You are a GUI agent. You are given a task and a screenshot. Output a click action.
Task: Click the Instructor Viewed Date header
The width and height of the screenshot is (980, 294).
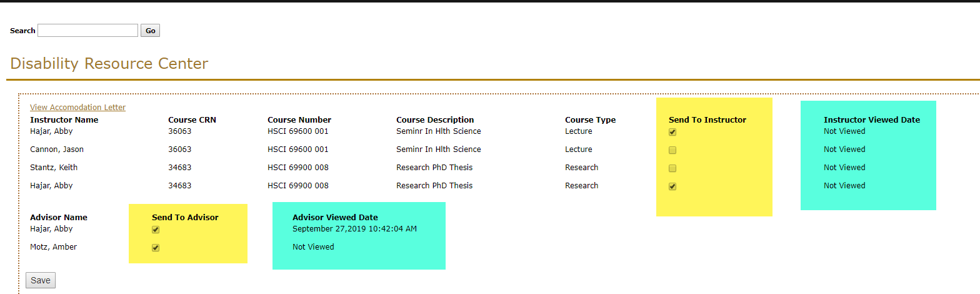tap(871, 120)
